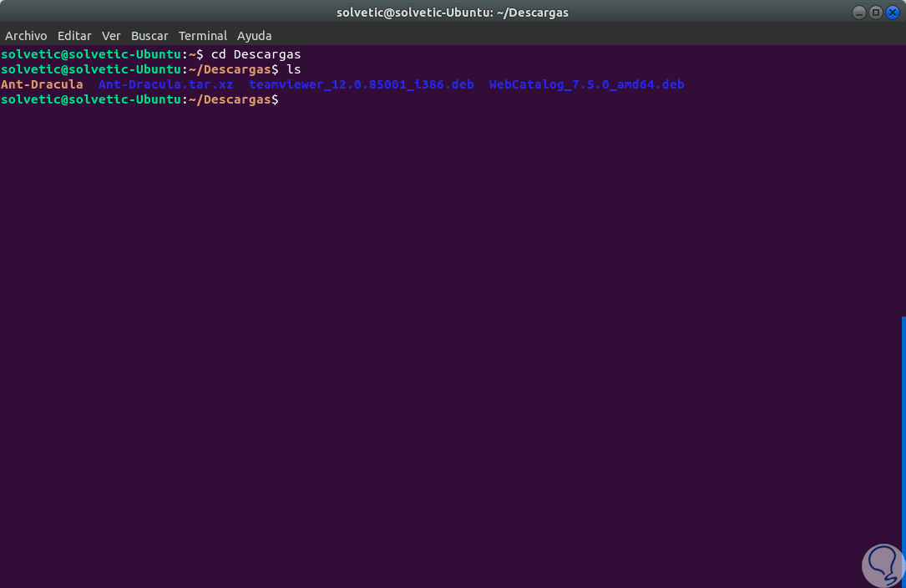Click WebCatalog_7.5.0_amd64.deb file name

pyautogui.click(x=586, y=84)
